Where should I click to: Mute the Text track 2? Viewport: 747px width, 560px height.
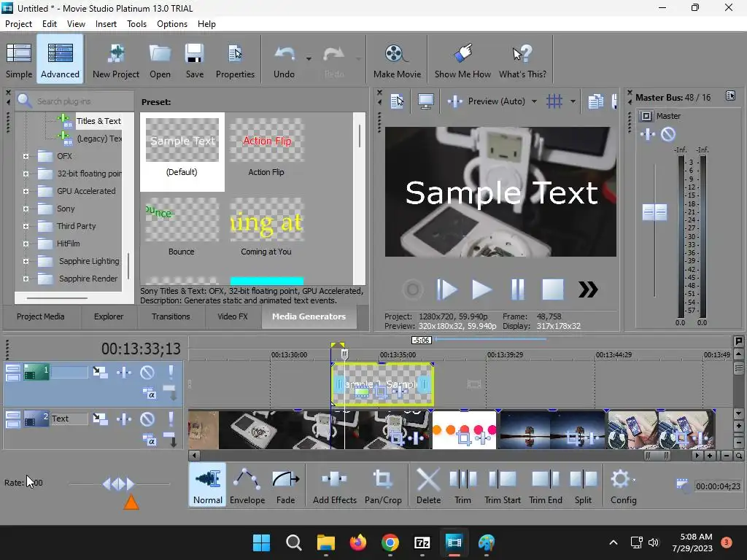coord(147,419)
